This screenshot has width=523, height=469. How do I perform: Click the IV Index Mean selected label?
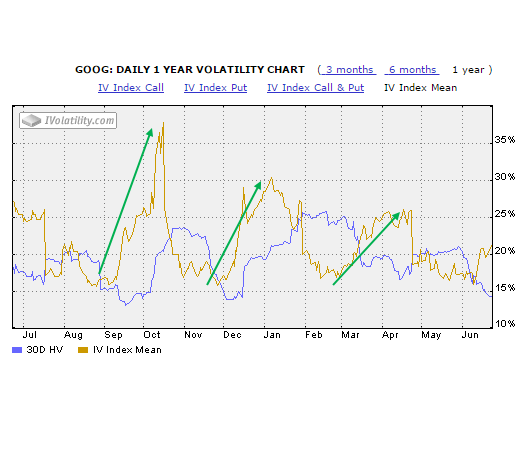click(x=420, y=88)
